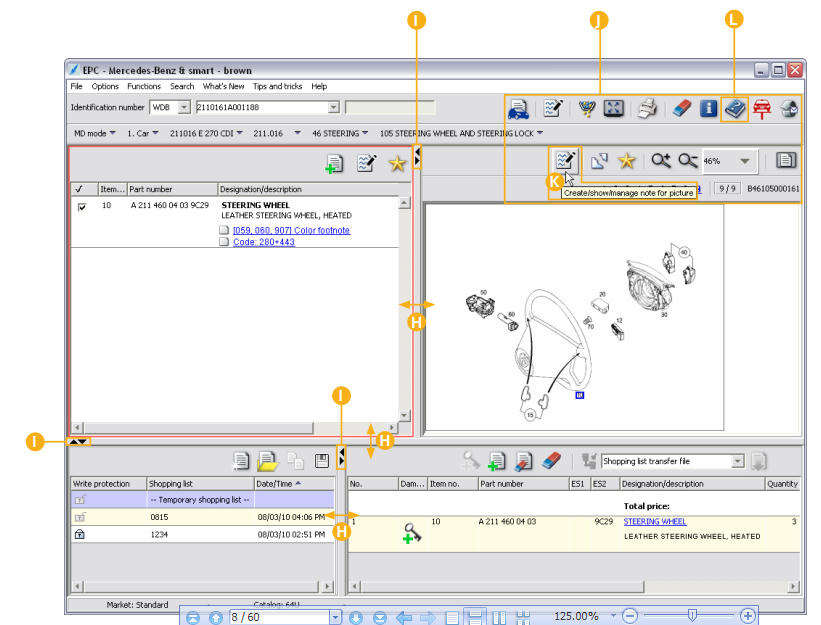Image resolution: width=821 pixels, height=625 pixels.
Task: Open the Functions menu
Action: click(x=144, y=86)
